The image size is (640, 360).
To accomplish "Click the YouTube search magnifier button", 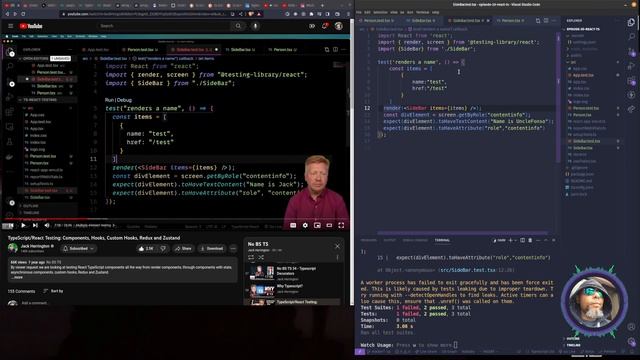I will point(238,26).
